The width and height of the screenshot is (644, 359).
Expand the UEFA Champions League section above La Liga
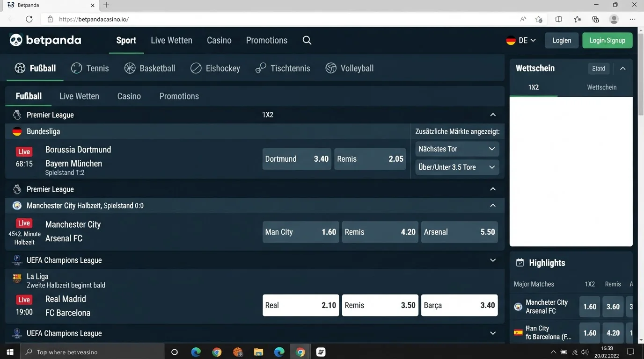coord(493,260)
